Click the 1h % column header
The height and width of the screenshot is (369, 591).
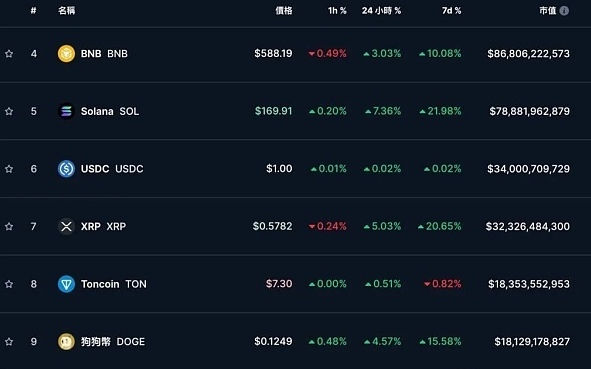click(337, 11)
